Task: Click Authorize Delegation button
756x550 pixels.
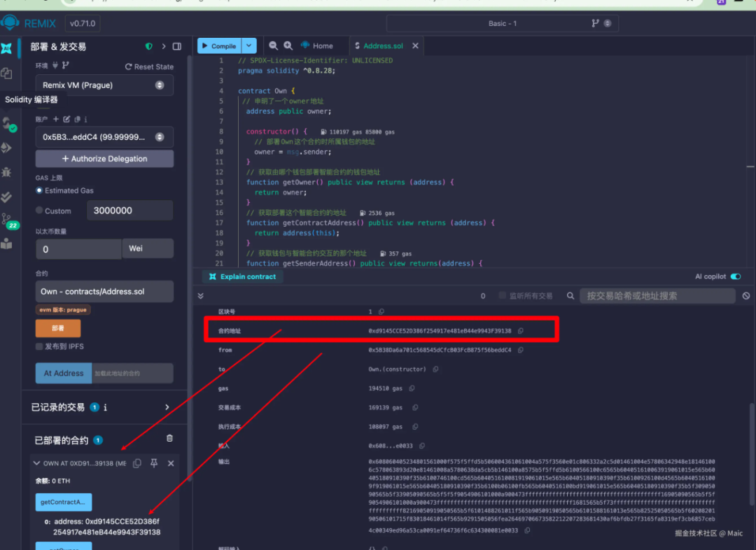Action: 104,159
